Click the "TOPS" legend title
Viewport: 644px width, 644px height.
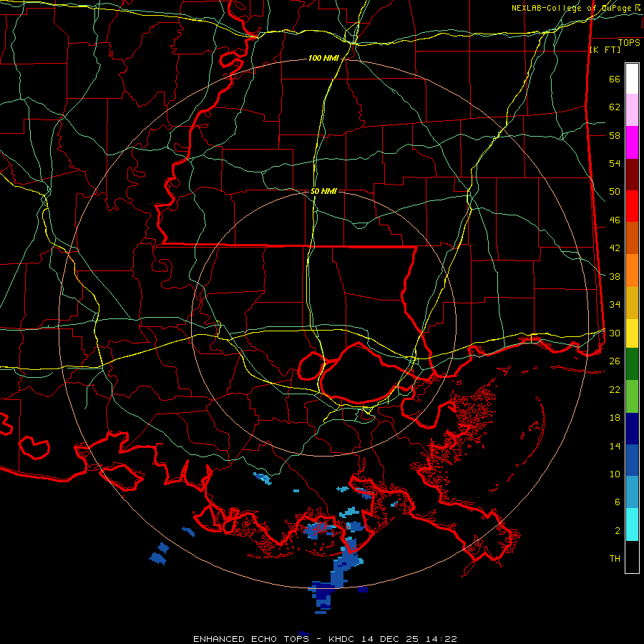[629, 42]
